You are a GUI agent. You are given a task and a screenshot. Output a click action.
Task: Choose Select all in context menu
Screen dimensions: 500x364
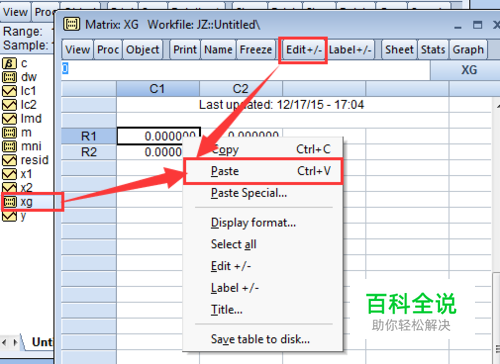click(263, 244)
